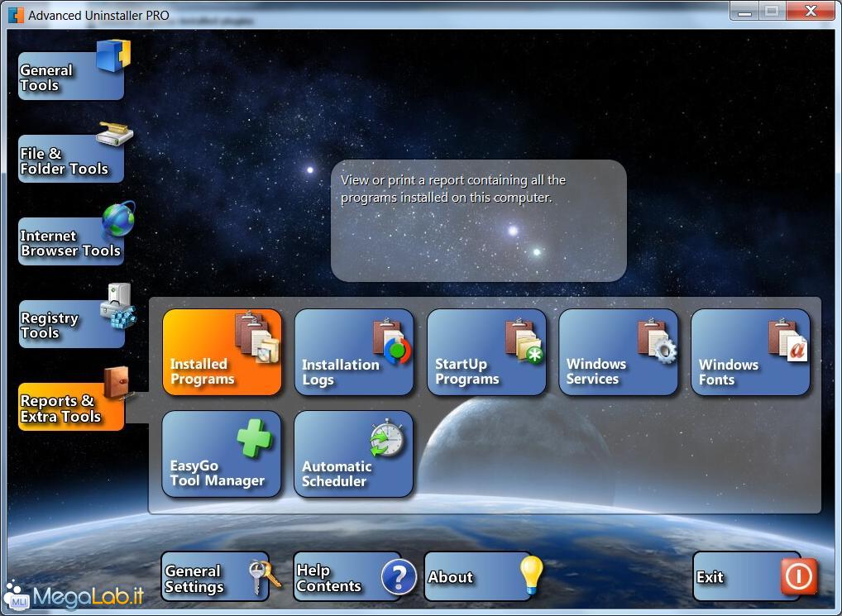The image size is (842, 616).
Task: Open Help Contents
Action: 347,576
